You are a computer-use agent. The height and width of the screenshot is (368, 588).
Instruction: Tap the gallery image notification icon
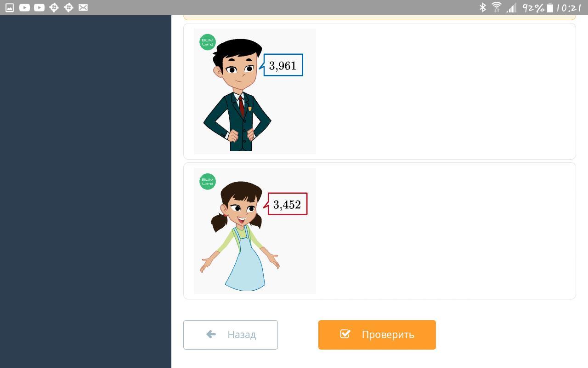point(10,7)
